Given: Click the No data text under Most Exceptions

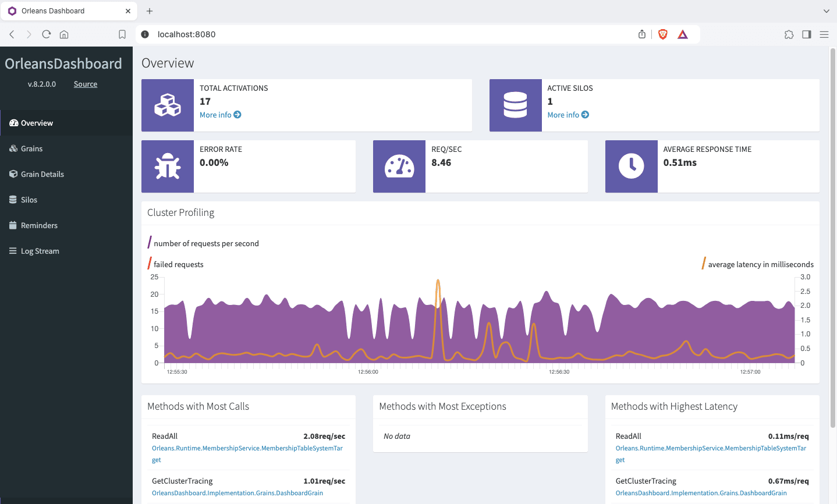Looking at the screenshot, I should (x=397, y=436).
